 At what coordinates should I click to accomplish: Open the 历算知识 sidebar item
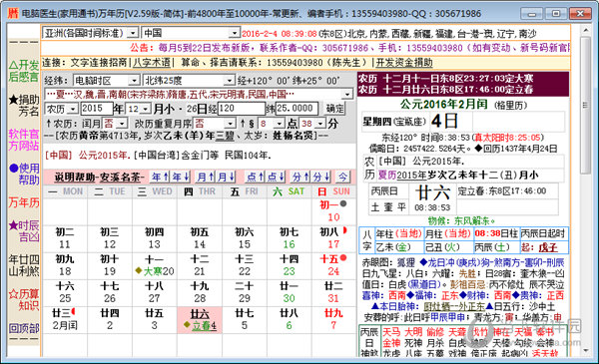click(24, 300)
